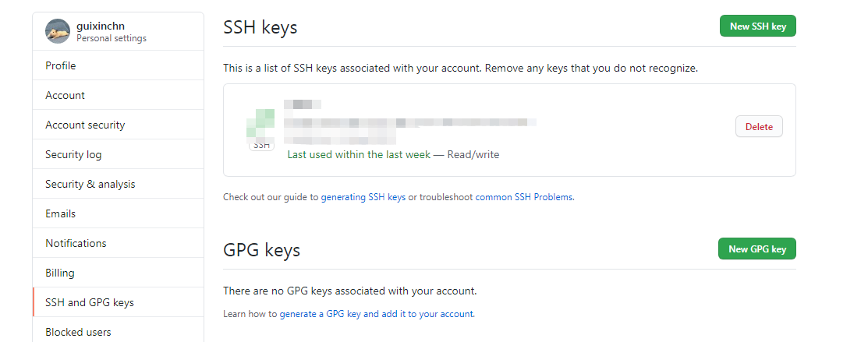Open Security & analysis settings
Screen dimensions: 868x342
click(x=90, y=185)
